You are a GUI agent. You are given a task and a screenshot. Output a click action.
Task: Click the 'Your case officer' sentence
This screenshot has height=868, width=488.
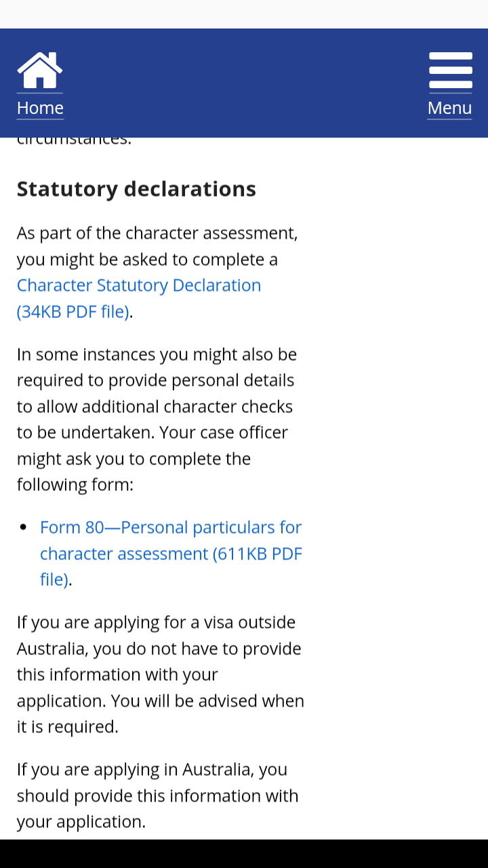tap(224, 433)
